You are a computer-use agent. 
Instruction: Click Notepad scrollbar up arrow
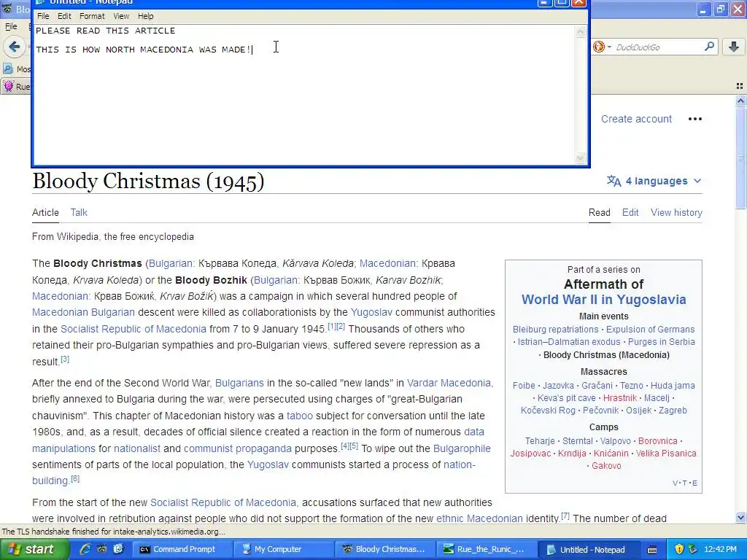click(580, 32)
